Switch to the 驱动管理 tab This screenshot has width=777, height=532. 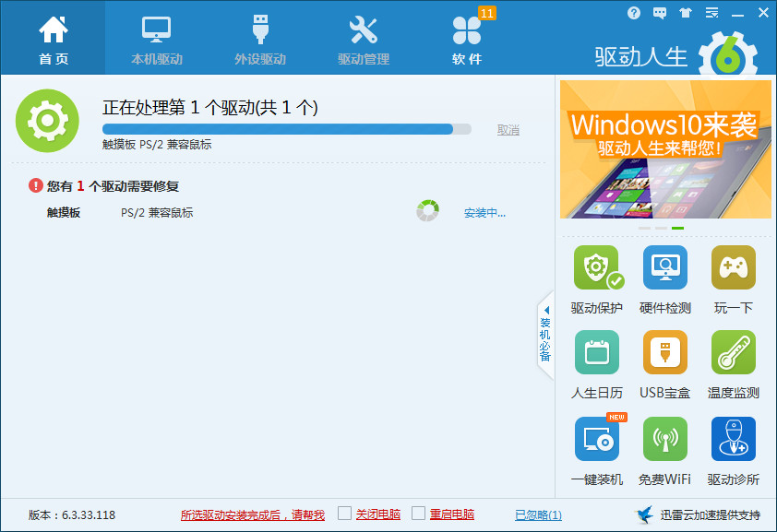[364, 37]
